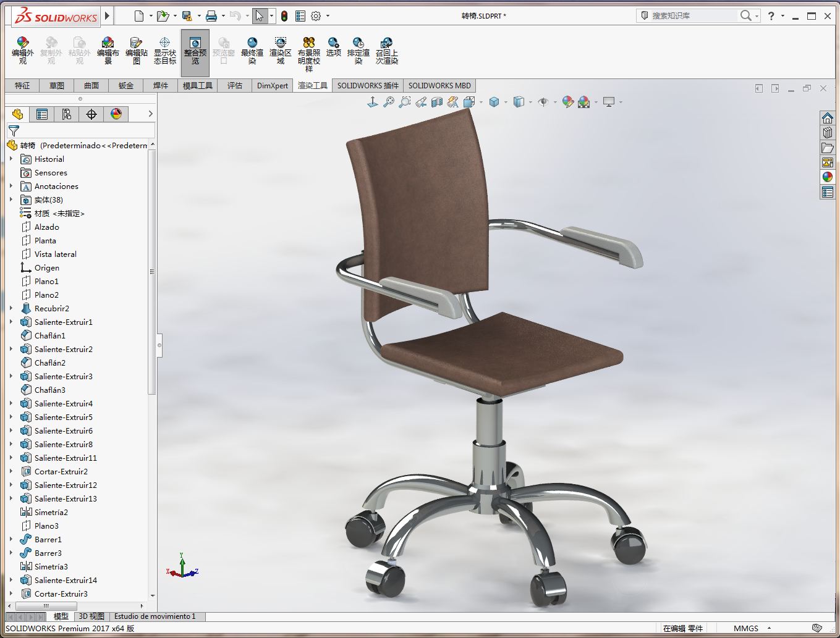This screenshot has width=840, height=638.
Task: Switch to the SOLIDWORKS MBD tab
Action: [439, 86]
